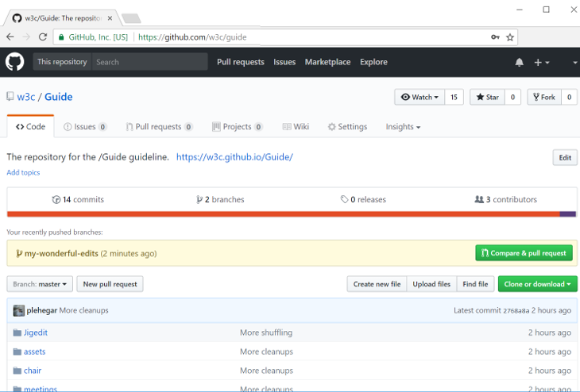Switch to the Issues tab

[x=84, y=127]
